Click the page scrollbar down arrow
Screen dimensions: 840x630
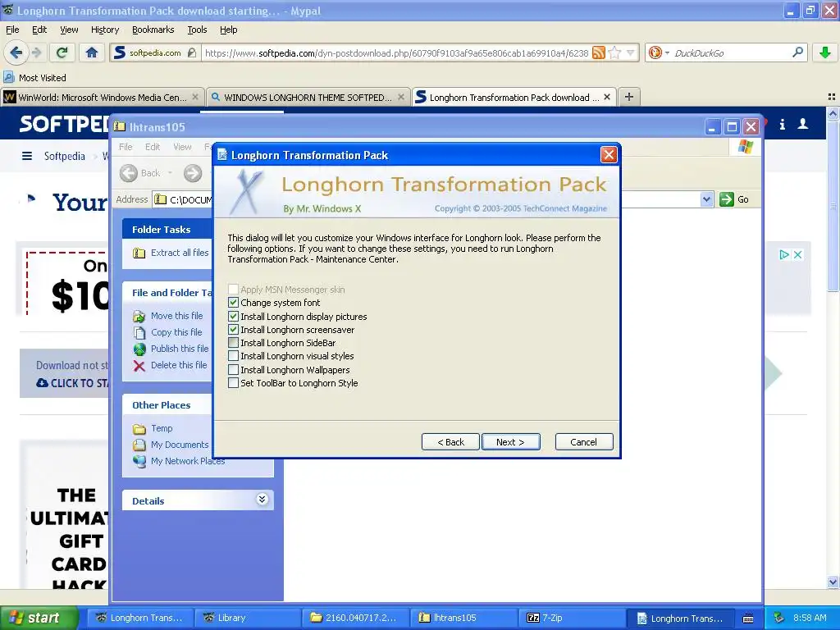click(833, 582)
